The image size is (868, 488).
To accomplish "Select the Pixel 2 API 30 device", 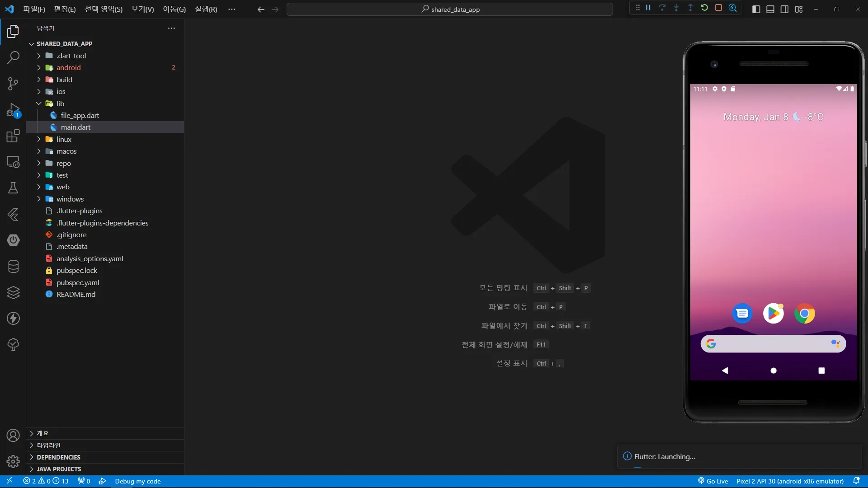I will point(790,481).
